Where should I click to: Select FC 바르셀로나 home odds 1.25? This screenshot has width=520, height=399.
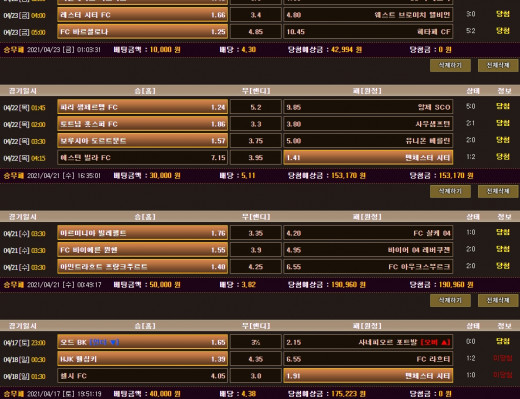(143, 32)
